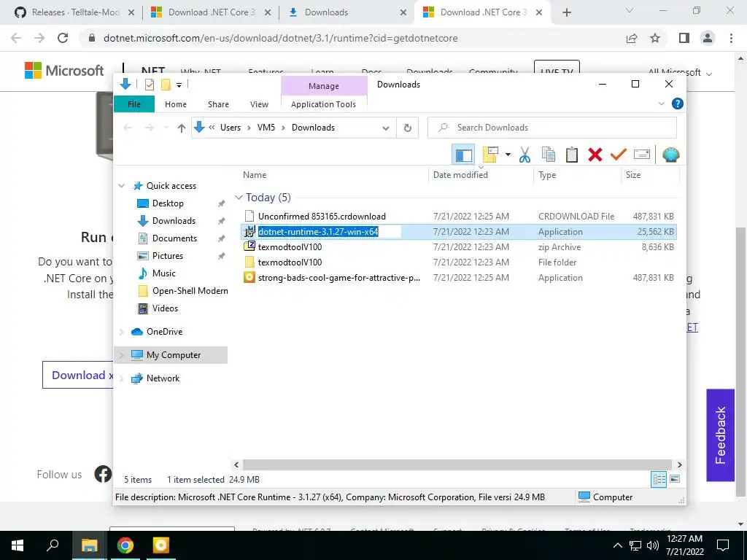The height and width of the screenshot is (560, 747).
Task: Click the Cut scissors icon
Action: click(x=525, y=155)
